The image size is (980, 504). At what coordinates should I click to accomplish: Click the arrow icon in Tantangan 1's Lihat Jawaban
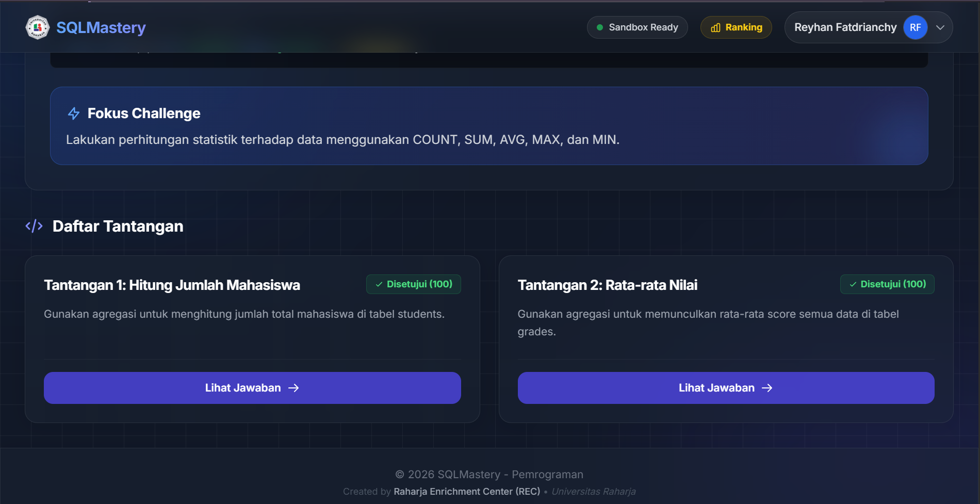coord(293,388)
